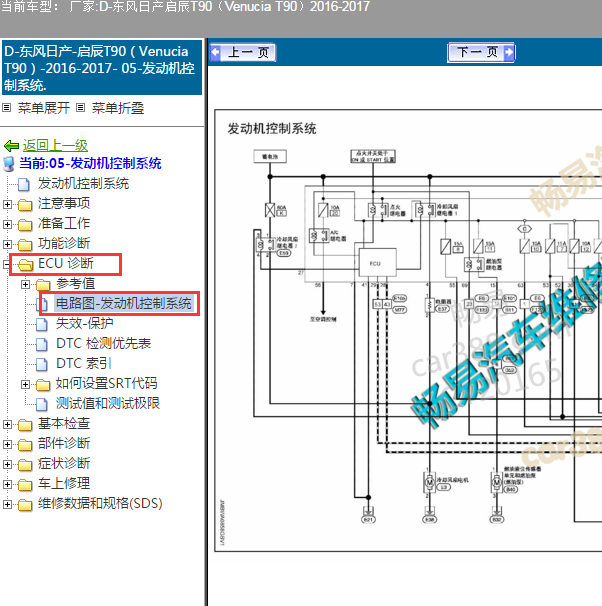Open the 当前:05-发动机控制系统 root node
This screenshot has height=606, width=602.
[x=90, y=163]
